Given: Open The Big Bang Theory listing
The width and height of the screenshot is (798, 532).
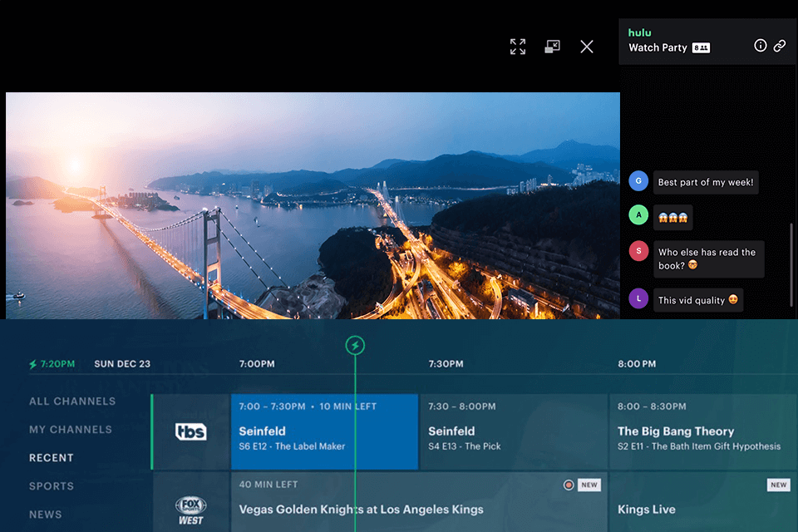Looking at the screenshot, I should click(702, 431).
